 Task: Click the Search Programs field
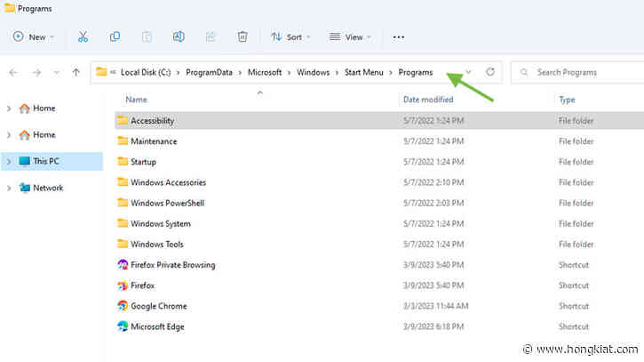click(x=579, y=72)
